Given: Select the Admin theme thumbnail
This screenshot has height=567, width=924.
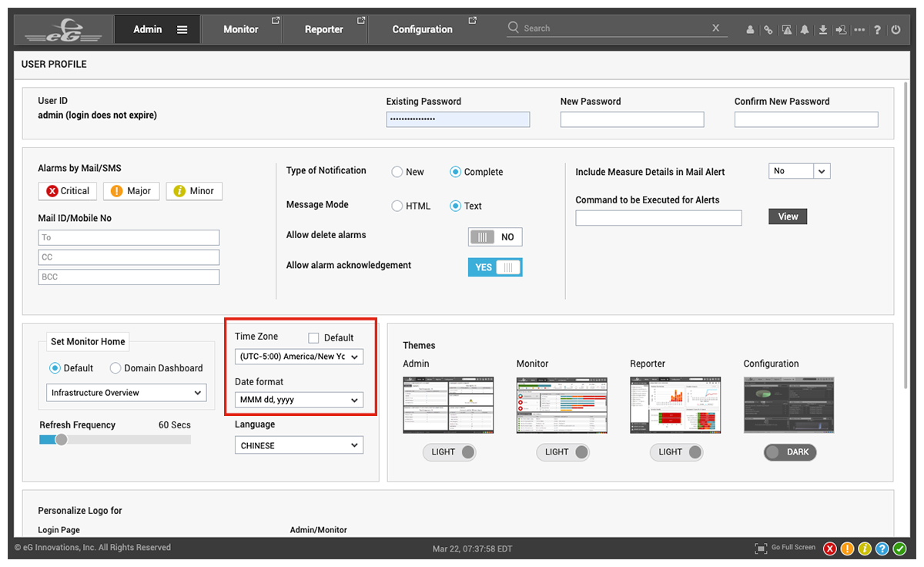Looking at the screenshot, I should click(x=449, y=405).
